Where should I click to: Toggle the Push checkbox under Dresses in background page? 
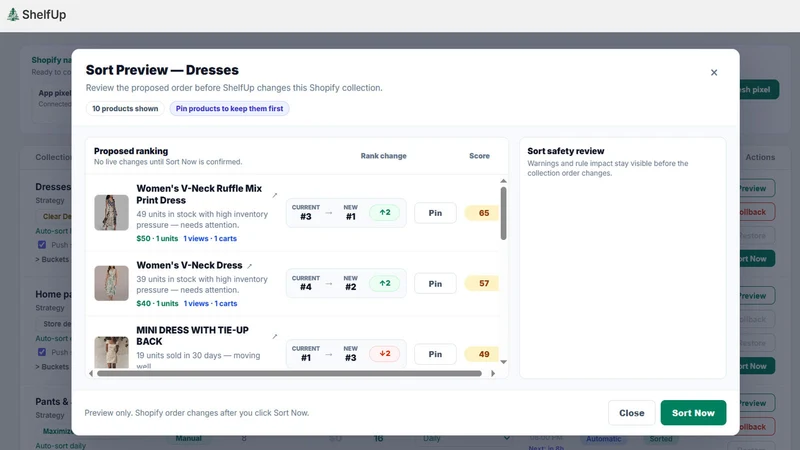pyautogui.click(x=42, y=245)
